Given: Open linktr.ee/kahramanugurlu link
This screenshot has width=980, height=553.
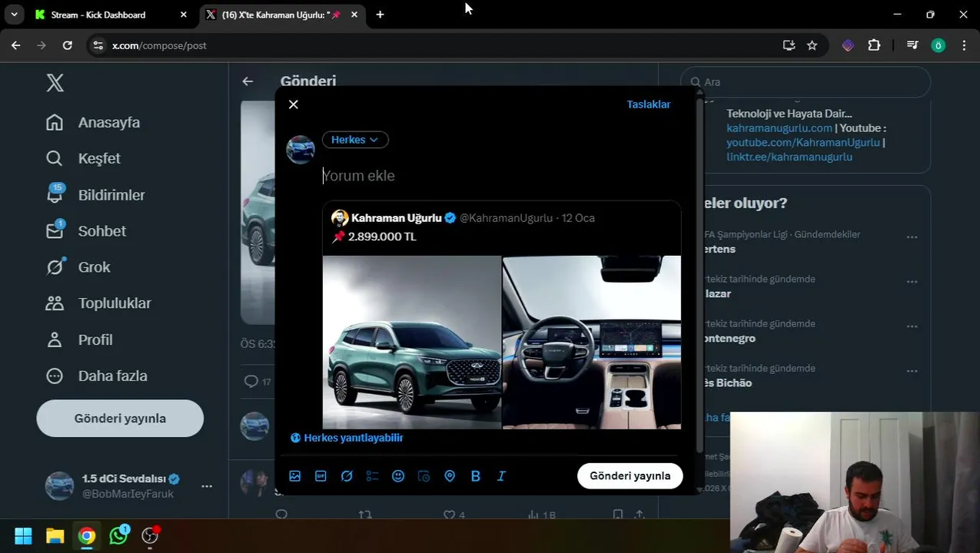Looking at the screenshot, I should pos(789,157).
